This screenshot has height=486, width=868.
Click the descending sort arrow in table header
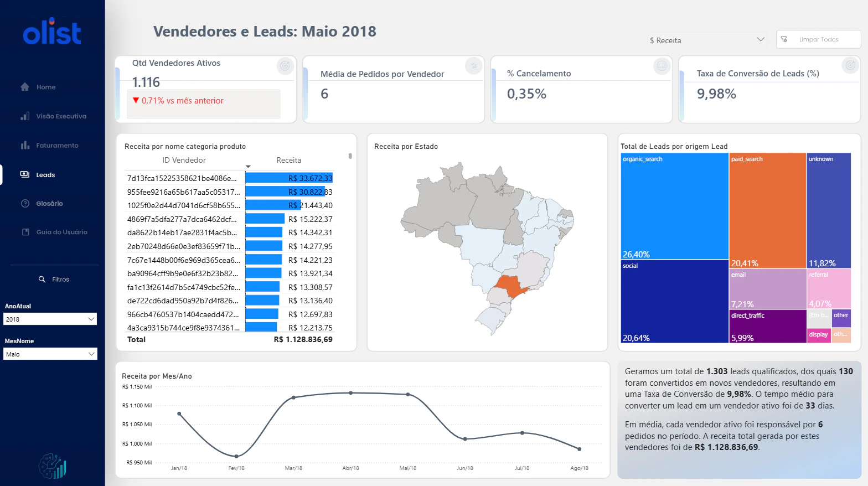pyautogui.click(x=248, y=166)
